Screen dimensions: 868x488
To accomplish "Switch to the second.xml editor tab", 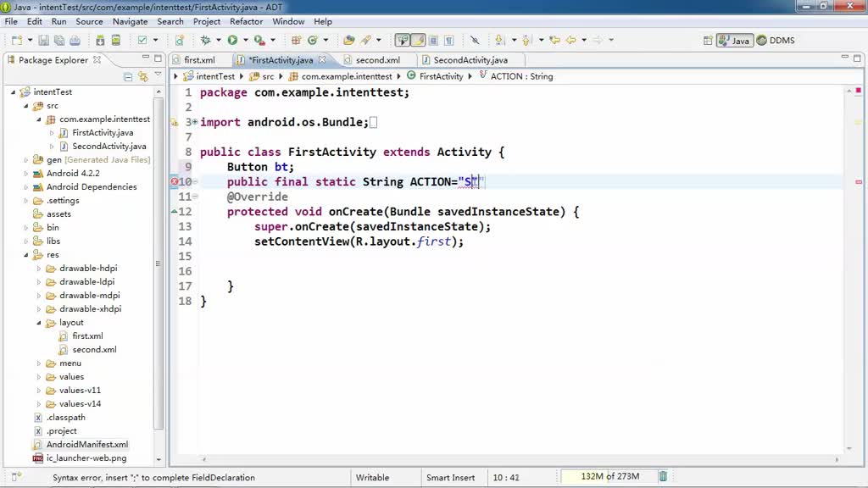I will coord(377,60).
